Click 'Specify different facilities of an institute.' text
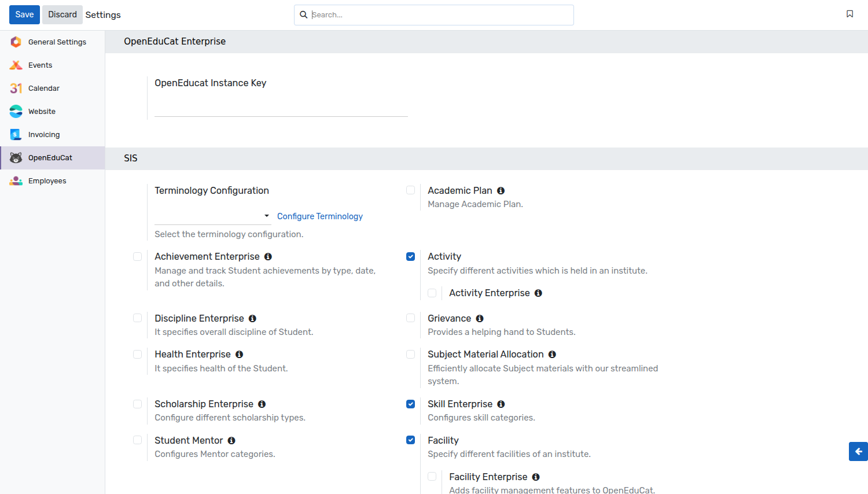Viewport: 868px width, 494px height. [x=509, y=454]
